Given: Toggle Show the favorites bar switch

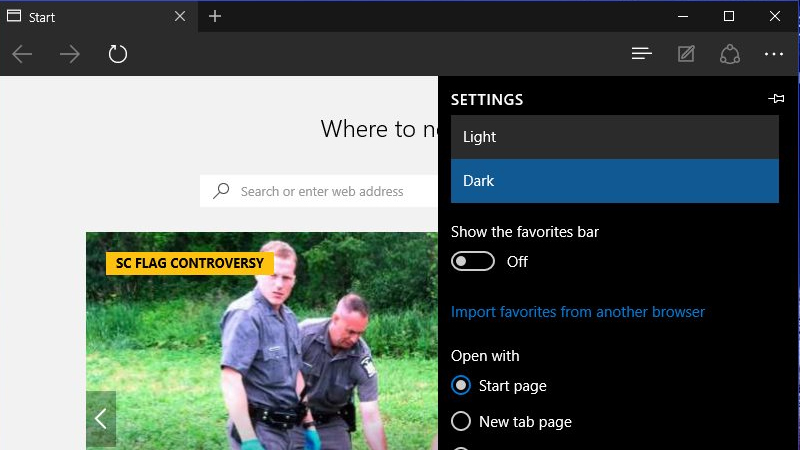Looking at the screenshot, I should click(473, 262).
